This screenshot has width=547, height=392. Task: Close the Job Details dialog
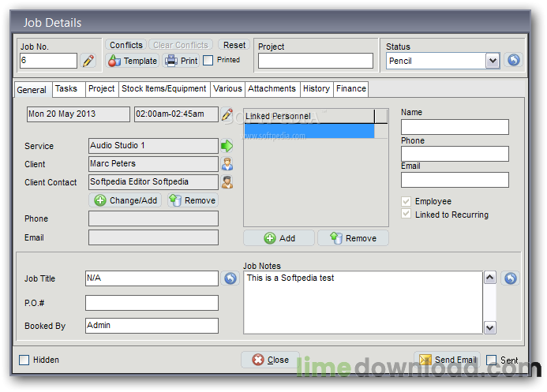pos(271,360)
